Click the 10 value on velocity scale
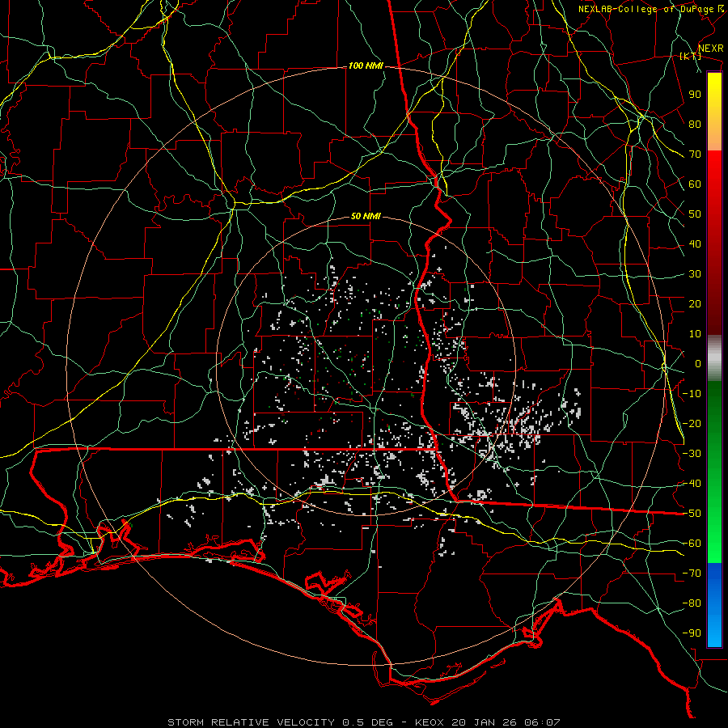728x728 pixels. coord(695,334)
